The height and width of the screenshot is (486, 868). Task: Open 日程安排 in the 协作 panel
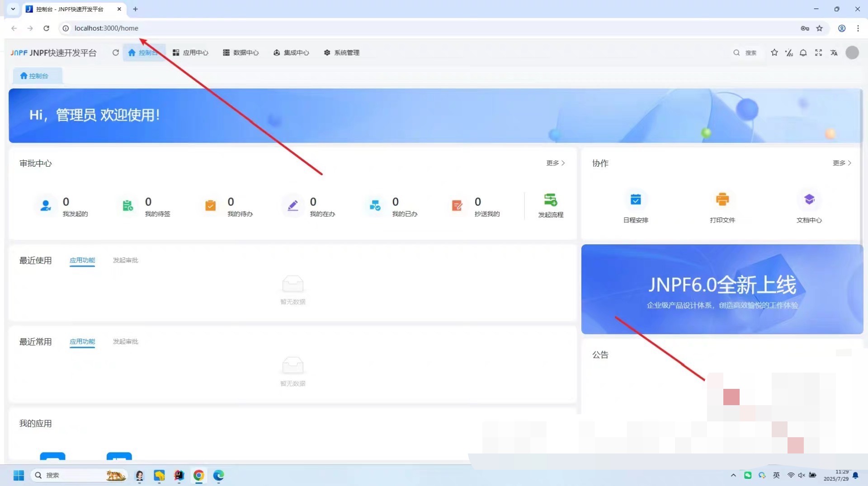coord(636,200)
